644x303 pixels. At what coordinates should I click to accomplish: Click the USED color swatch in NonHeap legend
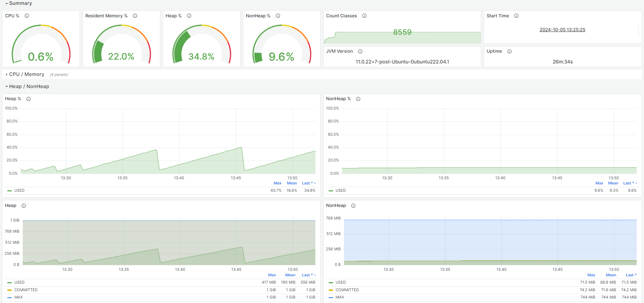331,283
